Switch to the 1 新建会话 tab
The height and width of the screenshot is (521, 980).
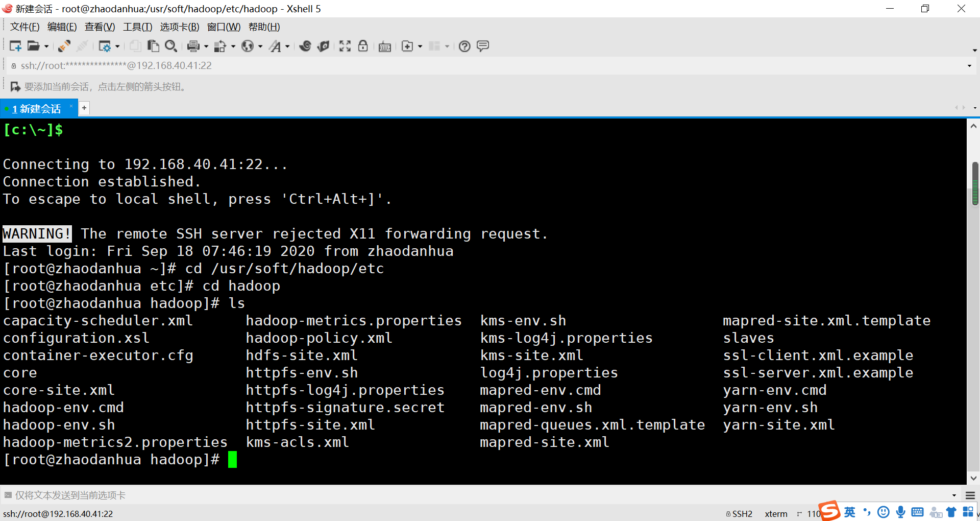(x=37, y=108)
